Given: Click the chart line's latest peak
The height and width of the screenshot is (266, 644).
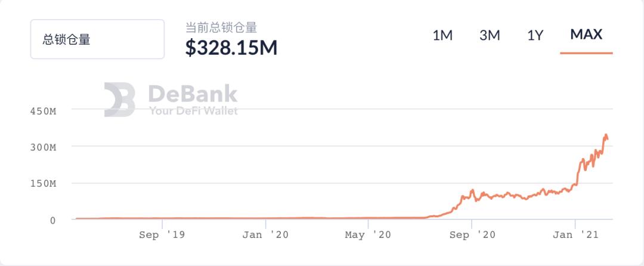Looking at the screenshot, I should tap(605, 135).
